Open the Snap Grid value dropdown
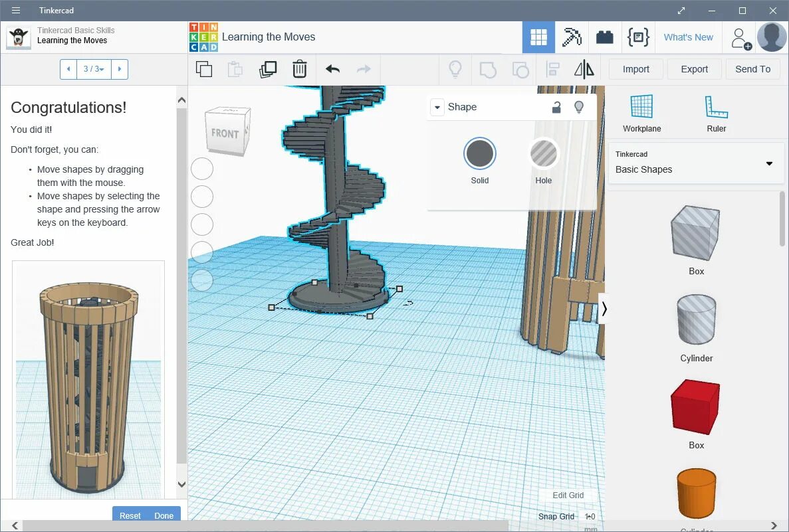This screenshot has width=789, height=532. point(590,517)
